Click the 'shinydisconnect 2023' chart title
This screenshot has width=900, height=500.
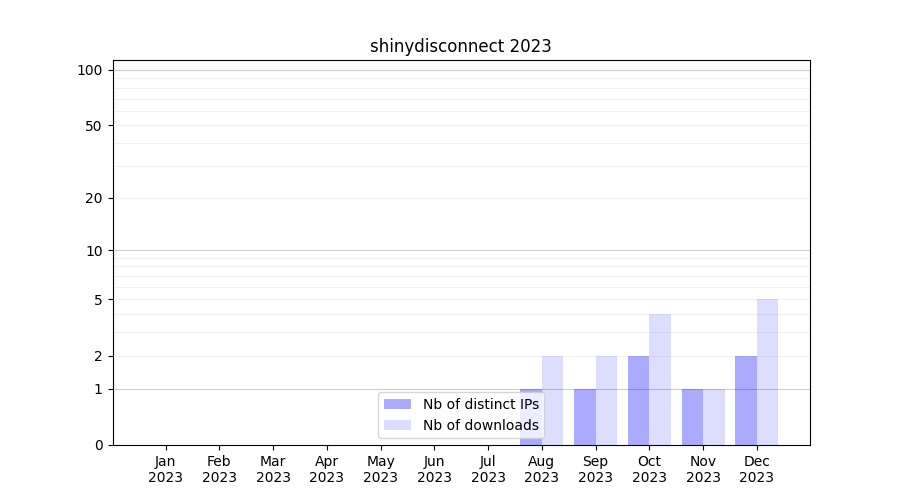[x=460, y=46]
